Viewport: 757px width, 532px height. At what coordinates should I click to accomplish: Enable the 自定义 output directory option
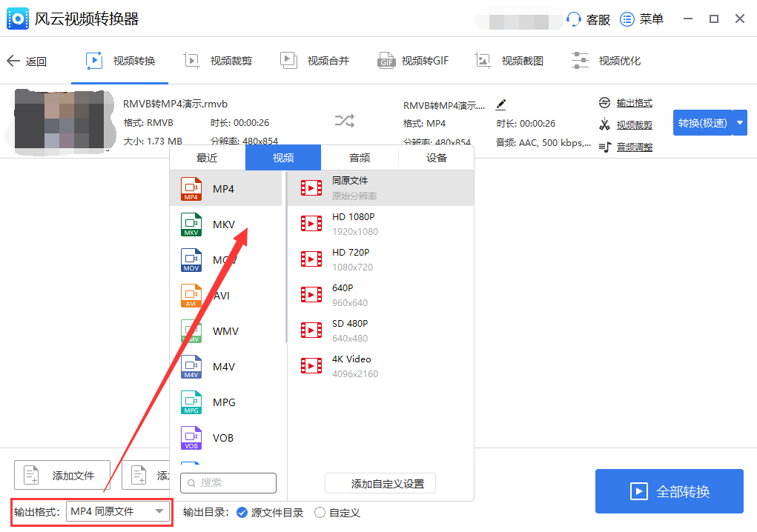320,512
